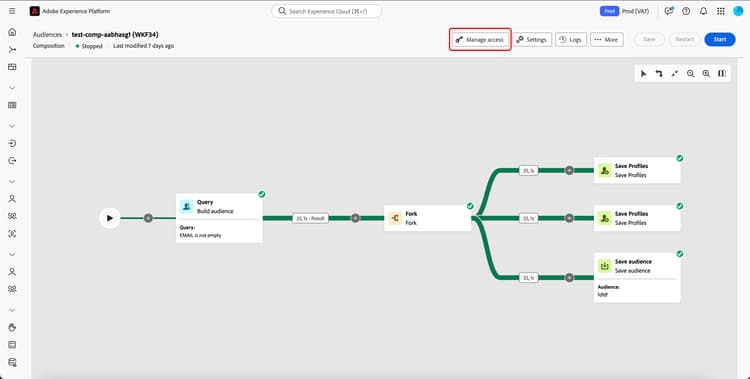Select the Fork activity node
The image size is (750, 379).
coord(427,218)
